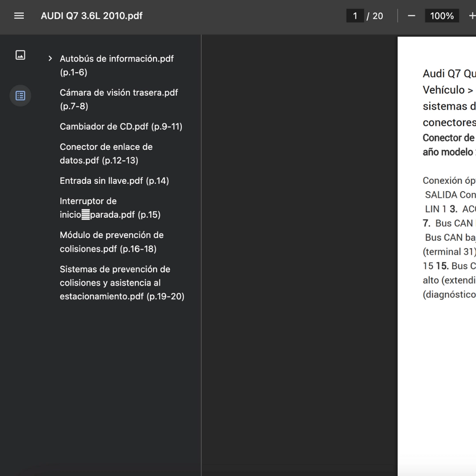Zoom out with the minus button
476x476 pixels.
(411, 16)
